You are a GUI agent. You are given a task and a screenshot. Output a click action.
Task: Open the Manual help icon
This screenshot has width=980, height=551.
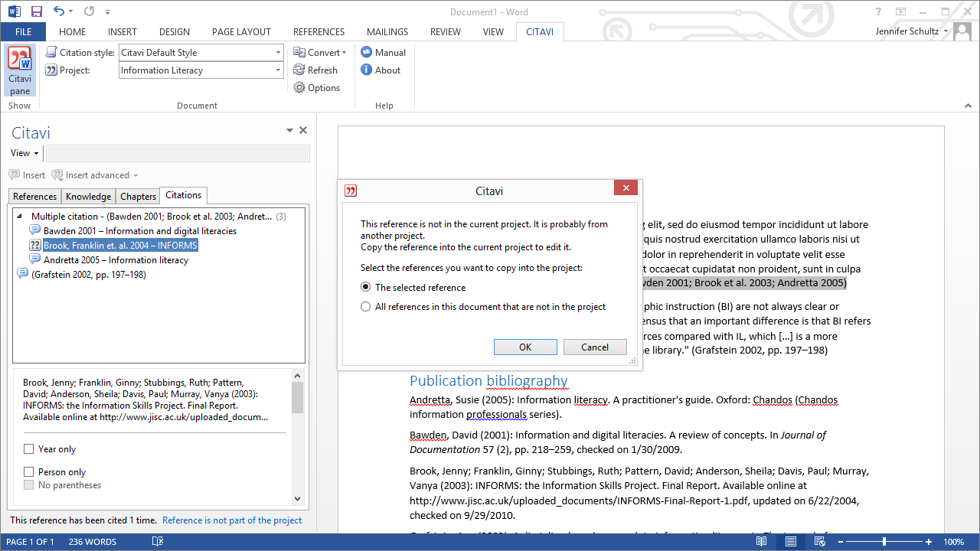(366, 52)
